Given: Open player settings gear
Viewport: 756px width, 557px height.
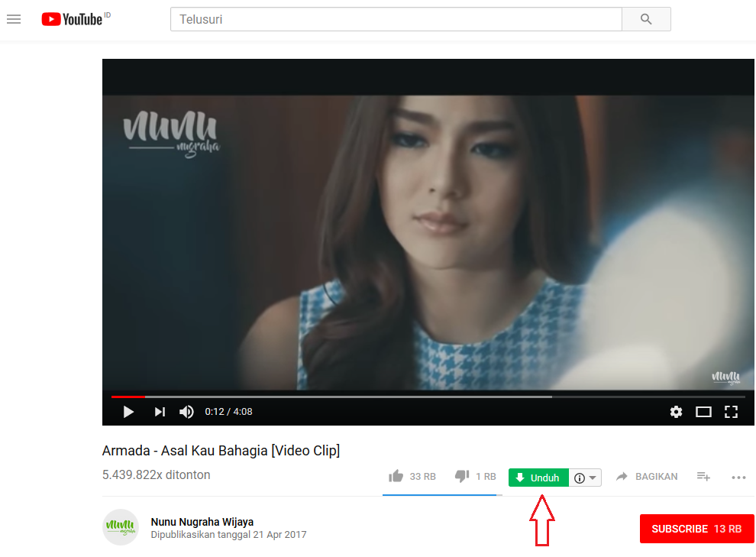Looking at the screenshot, I should tap(676, 412).
